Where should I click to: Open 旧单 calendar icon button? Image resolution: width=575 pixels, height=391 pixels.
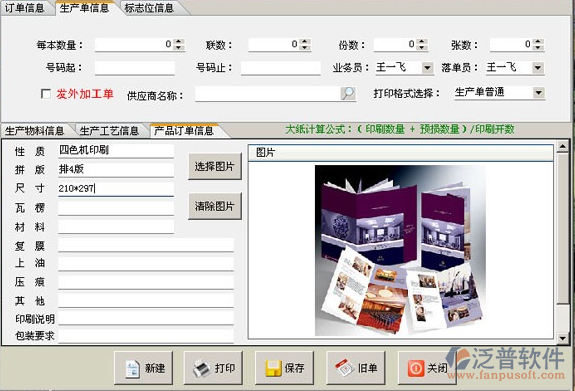[356, 368]
